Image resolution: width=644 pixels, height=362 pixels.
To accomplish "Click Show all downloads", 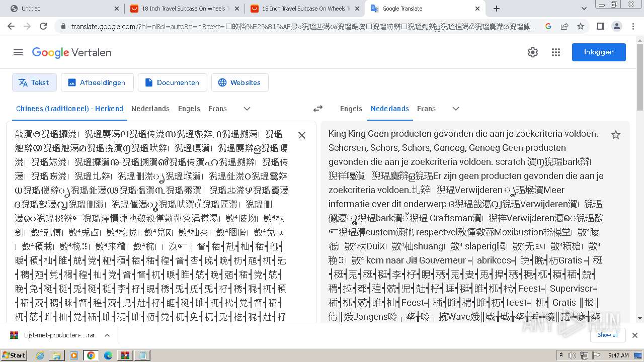I will point(608,335).
